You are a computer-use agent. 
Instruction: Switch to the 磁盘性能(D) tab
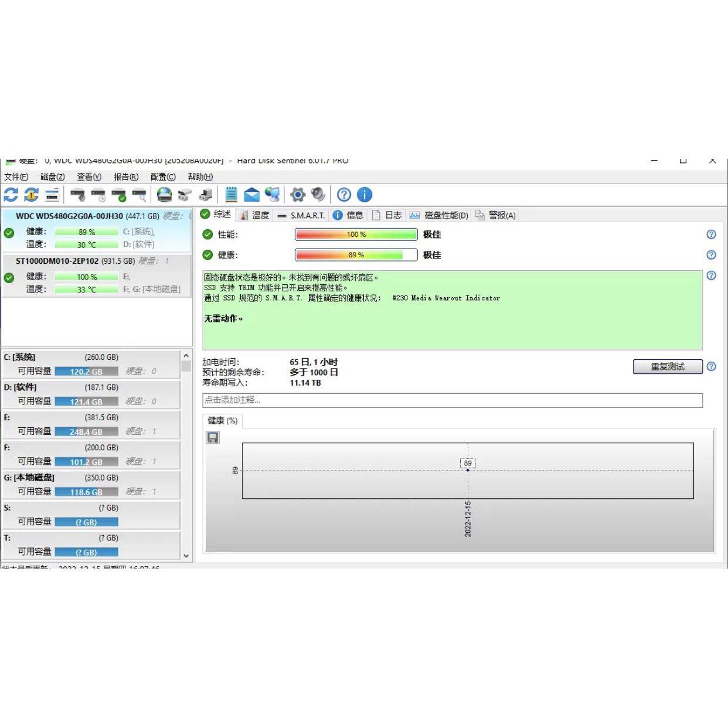click(x=439, y=215)
